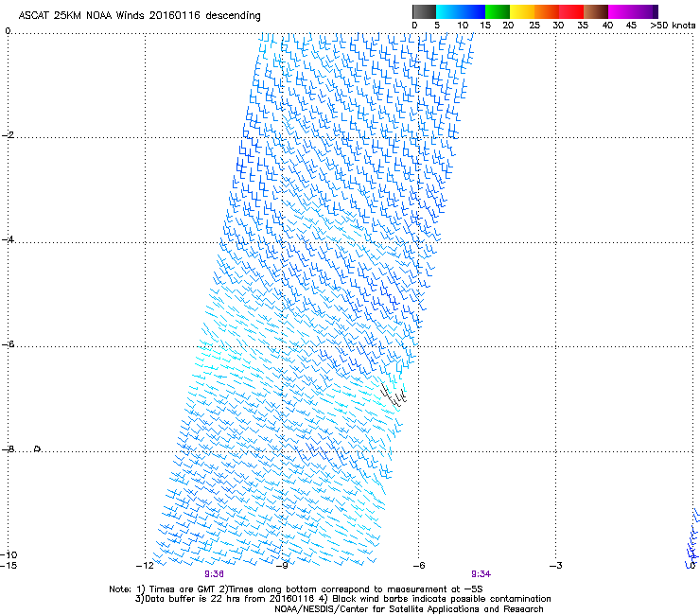This screenshot has width=700, height=615.
Task: Click the "-9" longitude axis label
Action: click(282, 566)
